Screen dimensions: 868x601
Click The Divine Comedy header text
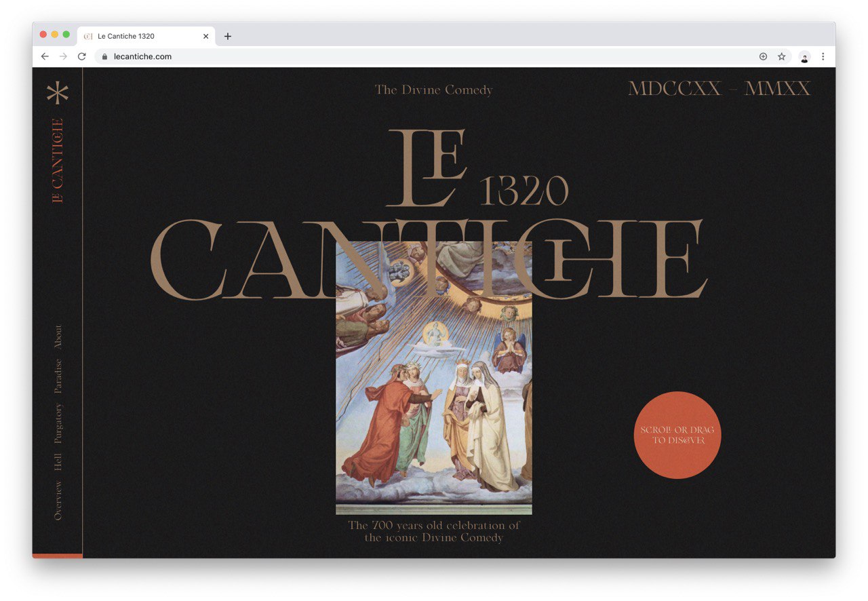pyautogui.click(x=434, y=90)
